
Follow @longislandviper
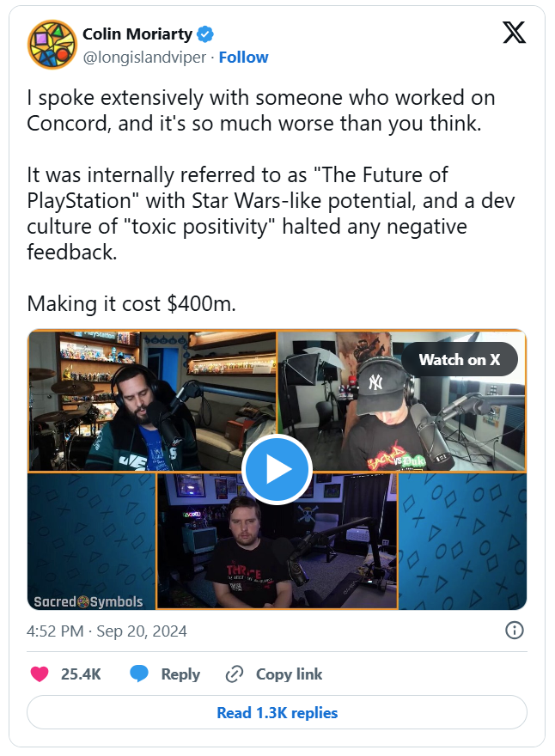coord(243,58)
